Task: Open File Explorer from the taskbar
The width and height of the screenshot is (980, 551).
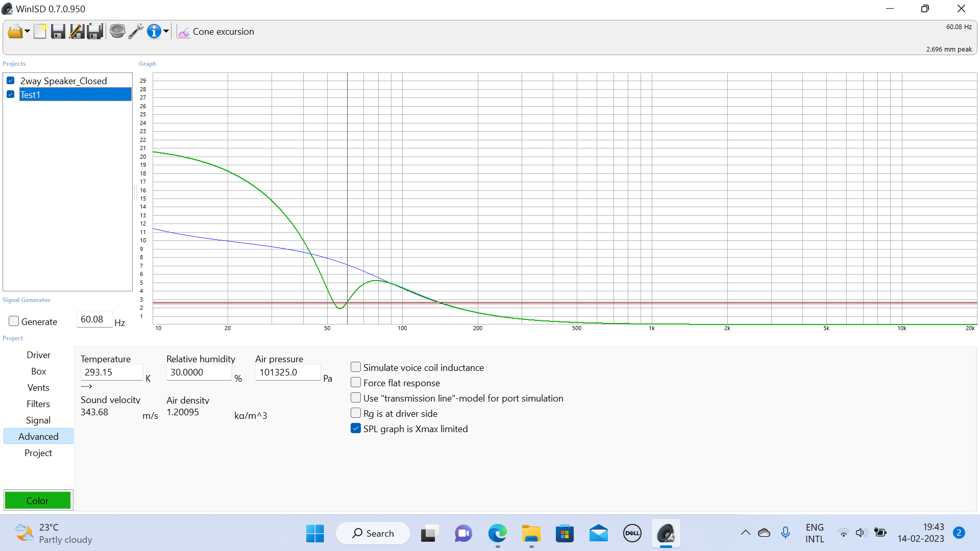Action: pos(531,534)
